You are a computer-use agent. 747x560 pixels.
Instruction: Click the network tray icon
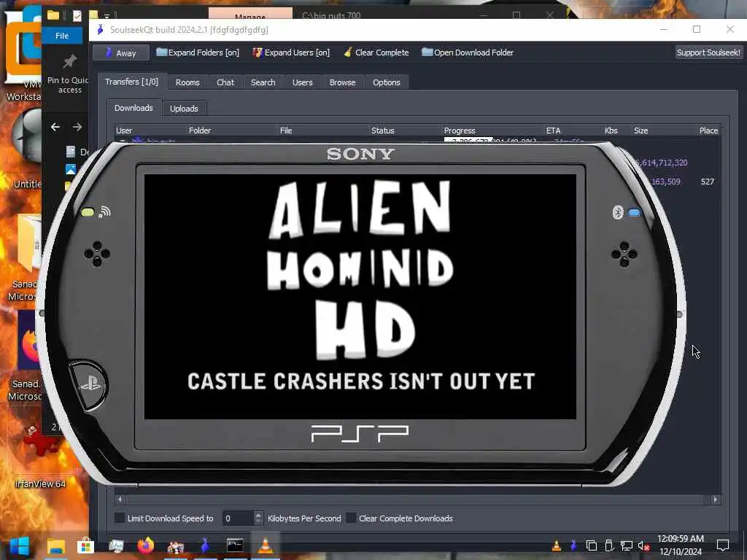pos(627,545)
